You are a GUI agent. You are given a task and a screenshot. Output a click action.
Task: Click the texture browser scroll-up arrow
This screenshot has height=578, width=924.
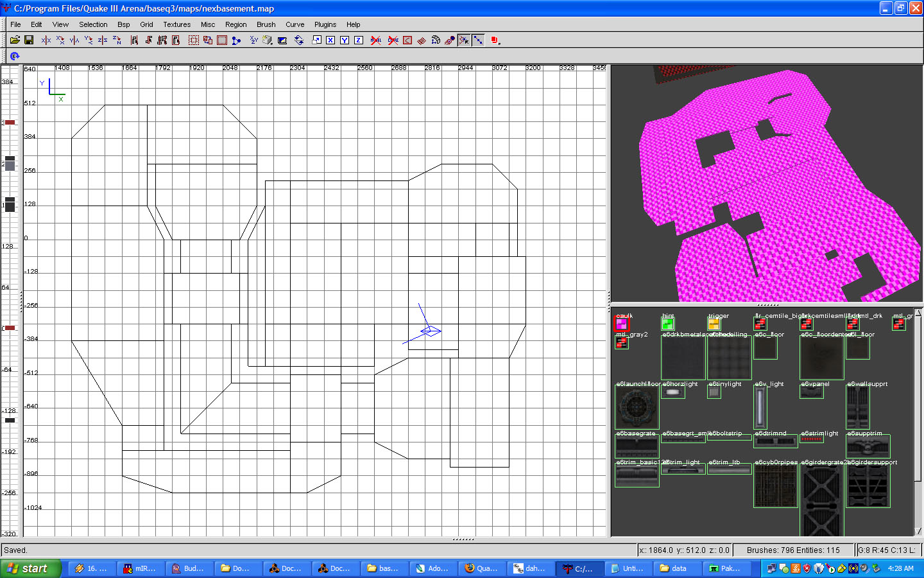[918, 313]
